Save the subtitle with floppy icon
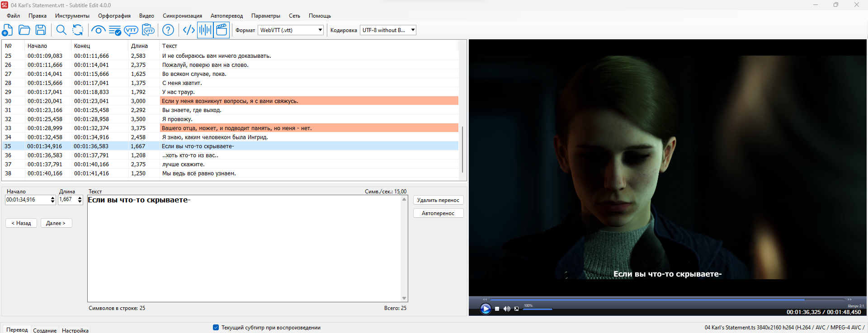Screen dimensions: 868x333 [x=41, y=30]
